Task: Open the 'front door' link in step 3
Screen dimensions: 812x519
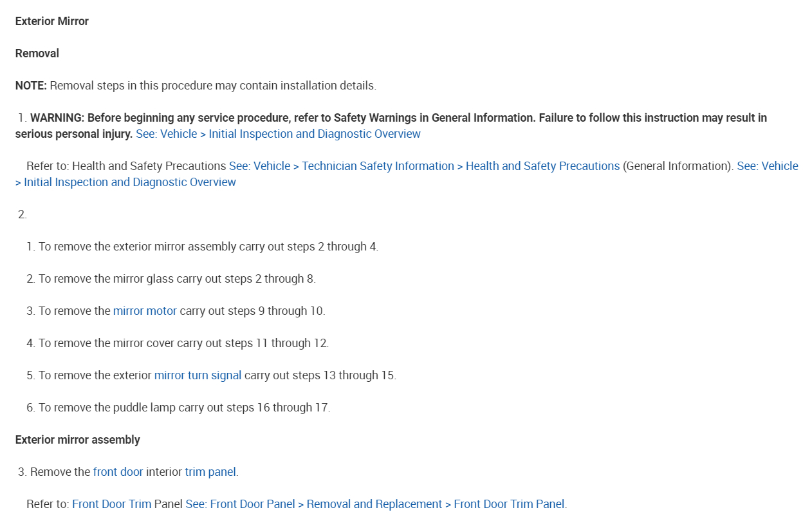Action: (118, 472)
